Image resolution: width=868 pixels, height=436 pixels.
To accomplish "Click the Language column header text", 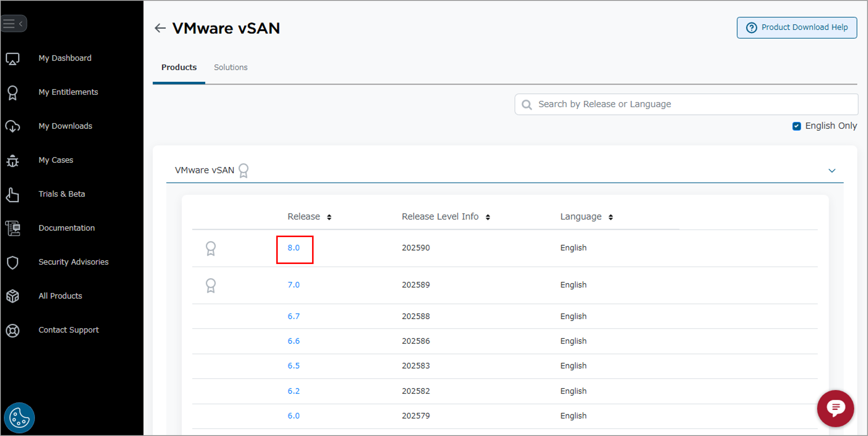I will [x=581, y=217].
